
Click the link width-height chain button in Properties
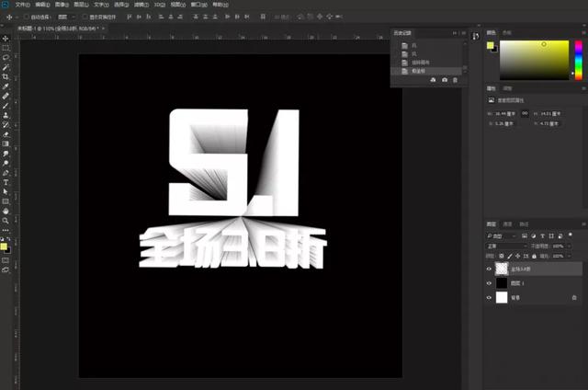coord(524,113)
